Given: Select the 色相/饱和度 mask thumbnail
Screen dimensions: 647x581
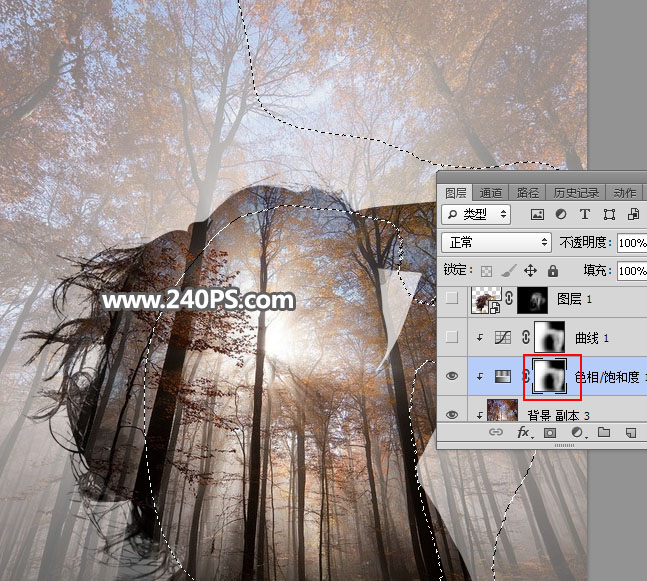Looking at the screenshot, I should coord(550,376).
